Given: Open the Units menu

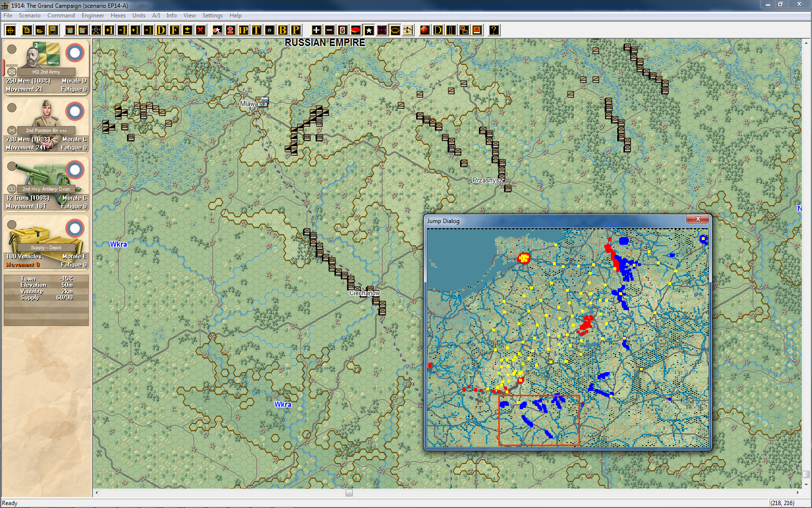Looking at the screenshot, I should (139, 15).
